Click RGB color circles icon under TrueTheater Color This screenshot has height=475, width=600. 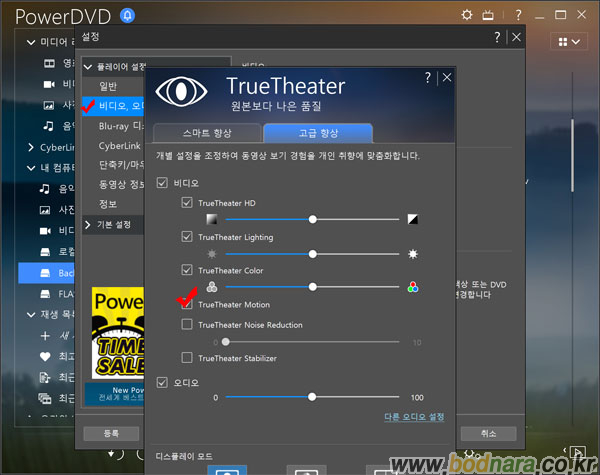tap(412, 287)
